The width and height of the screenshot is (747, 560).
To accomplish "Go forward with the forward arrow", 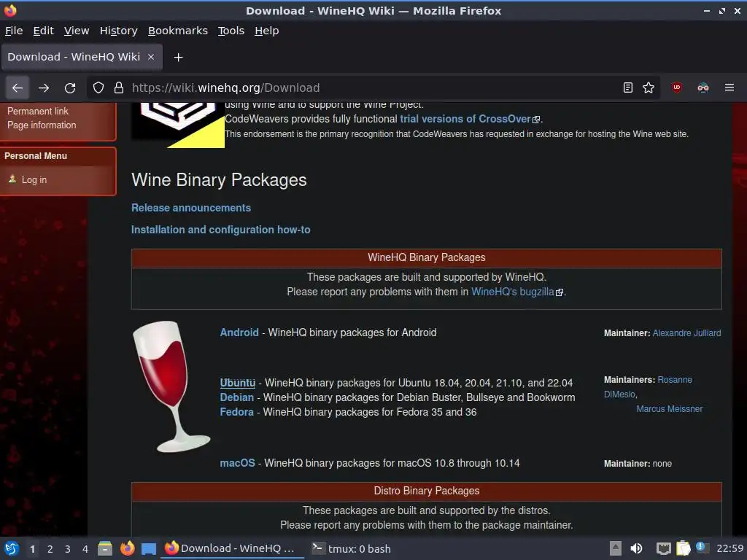I will coord(44,87).
